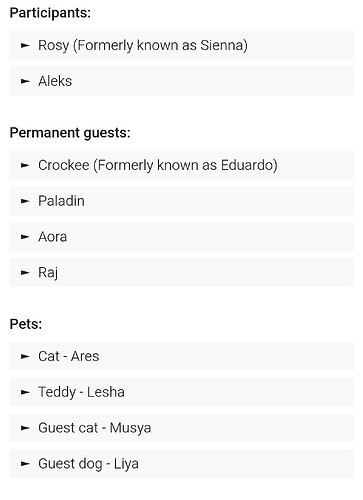Viewport: 363px width, 500px height.
Task: Open Crockee (Formerly known as Eduardo) row
Action: click(x=181, y=165)
